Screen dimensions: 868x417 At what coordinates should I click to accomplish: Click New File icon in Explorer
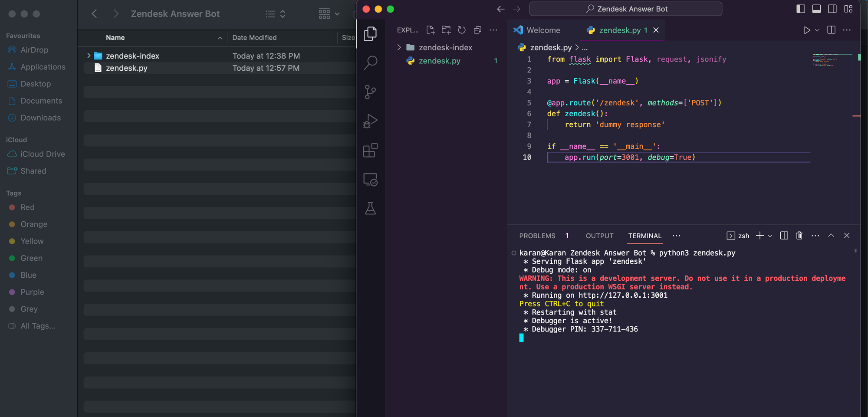click(x=430, y=30)
